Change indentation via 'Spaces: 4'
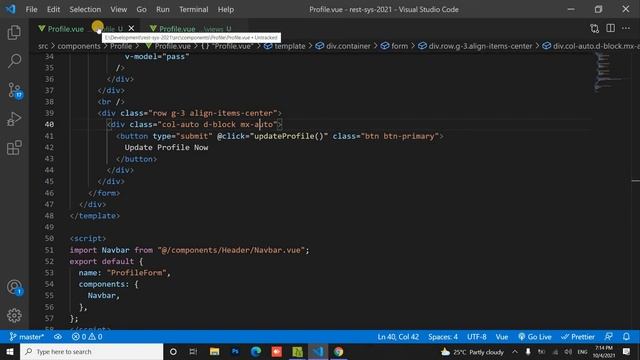 443,337
